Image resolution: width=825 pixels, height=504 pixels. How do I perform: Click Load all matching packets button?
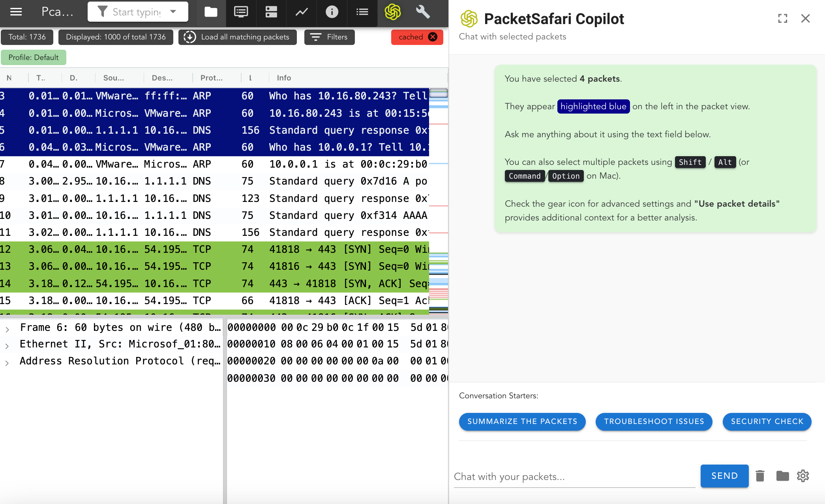pyautogui.click(x=238, y=37)
